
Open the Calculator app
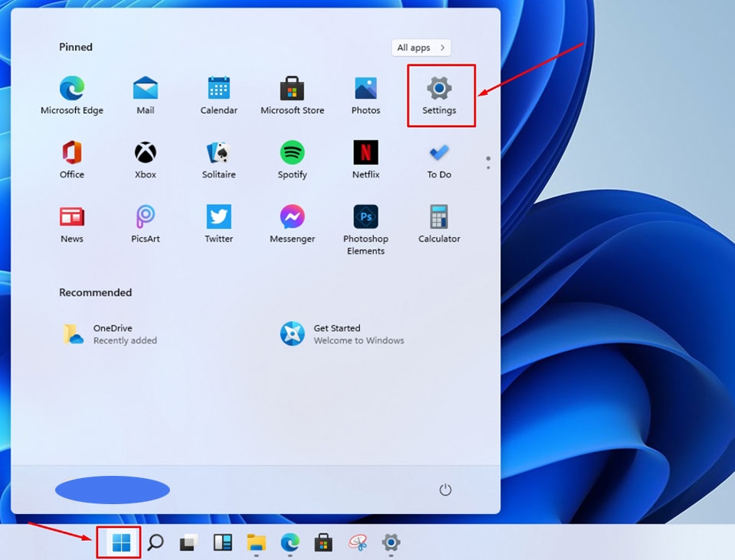coord(439,224)
